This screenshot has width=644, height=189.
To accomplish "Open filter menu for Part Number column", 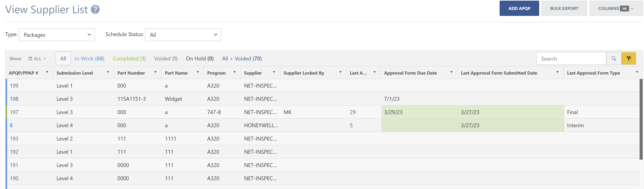I will click(x=156, y=72).
